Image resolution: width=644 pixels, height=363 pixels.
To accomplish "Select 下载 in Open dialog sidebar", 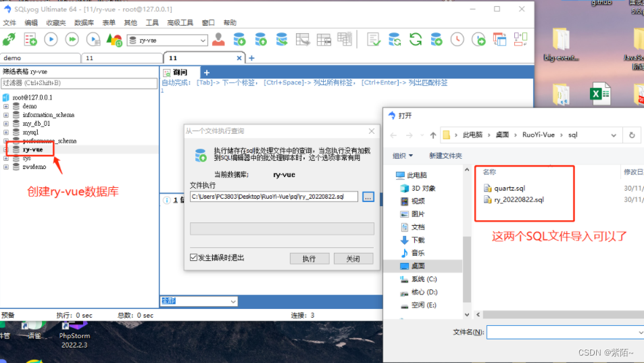I will [413, 240].
